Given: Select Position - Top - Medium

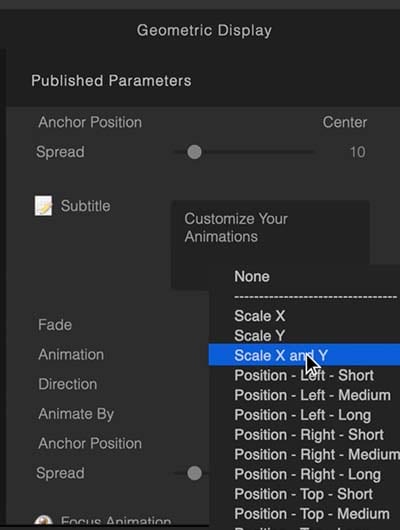Looking at the screenshot, I should [312, 514].
